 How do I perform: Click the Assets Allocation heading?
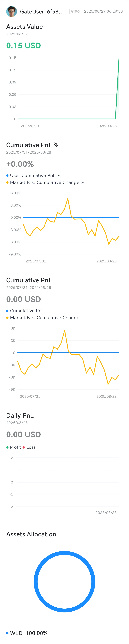point(31,534)
